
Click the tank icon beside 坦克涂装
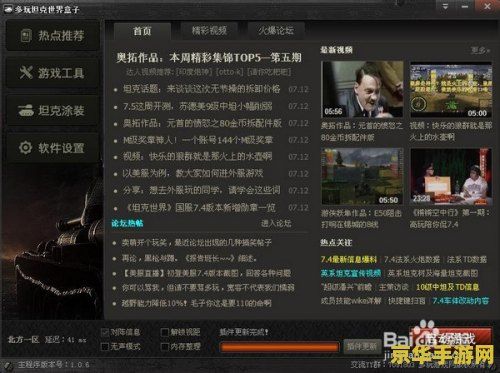pyautogui.click(x=26, y=110)
